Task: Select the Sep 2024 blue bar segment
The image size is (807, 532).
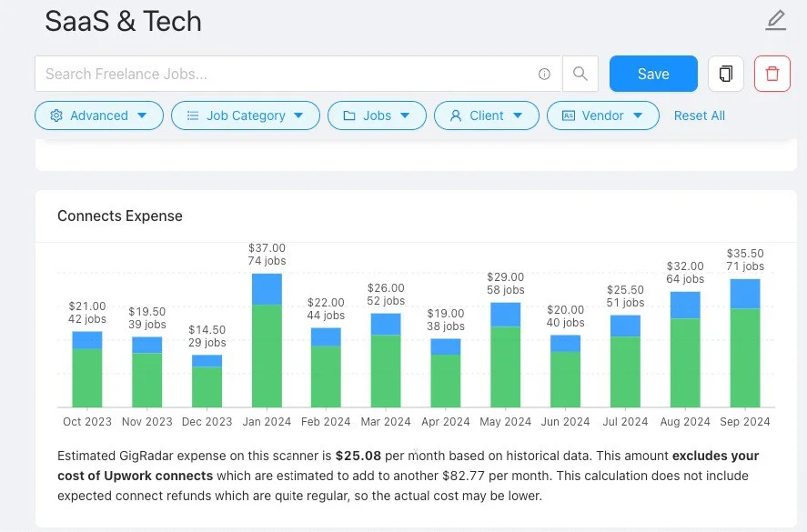Action: point(744,294)
